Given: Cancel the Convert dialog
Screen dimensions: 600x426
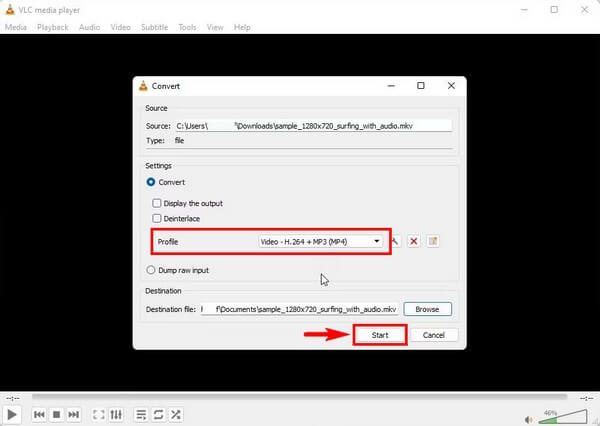Looking at the screenshot, I should click(434, 335).
